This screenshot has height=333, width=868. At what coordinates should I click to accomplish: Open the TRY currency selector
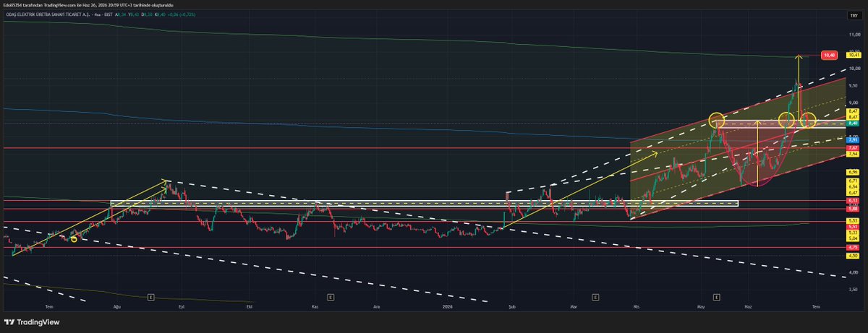point(853,15)
